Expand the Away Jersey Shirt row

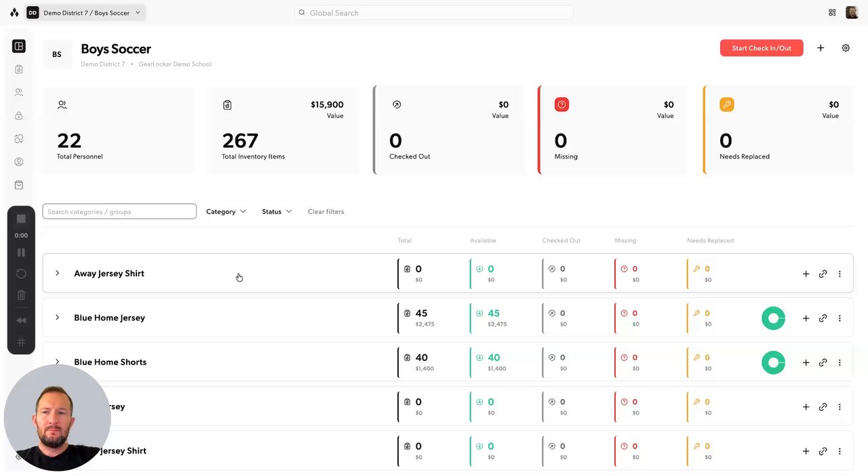click(x=57, y=273)
